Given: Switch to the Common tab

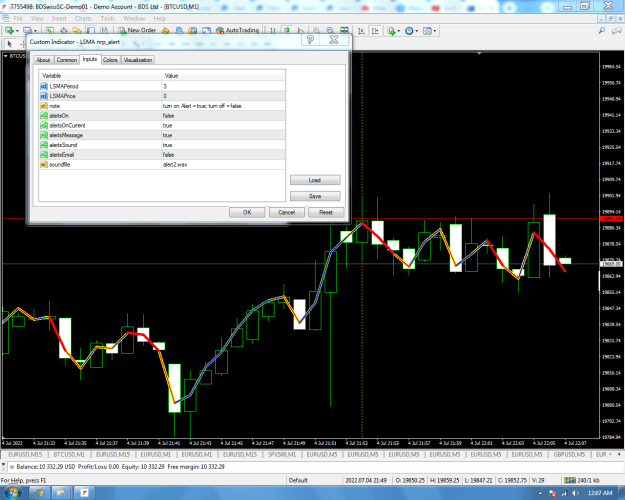Looking at the screenshot, I should tap(67, 60).
